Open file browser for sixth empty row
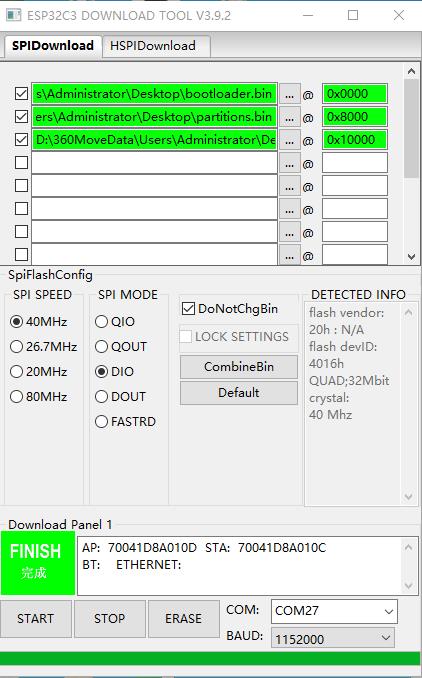Image resolution: width=422 pixels, height=678 pixels. [x=290, y=209]
